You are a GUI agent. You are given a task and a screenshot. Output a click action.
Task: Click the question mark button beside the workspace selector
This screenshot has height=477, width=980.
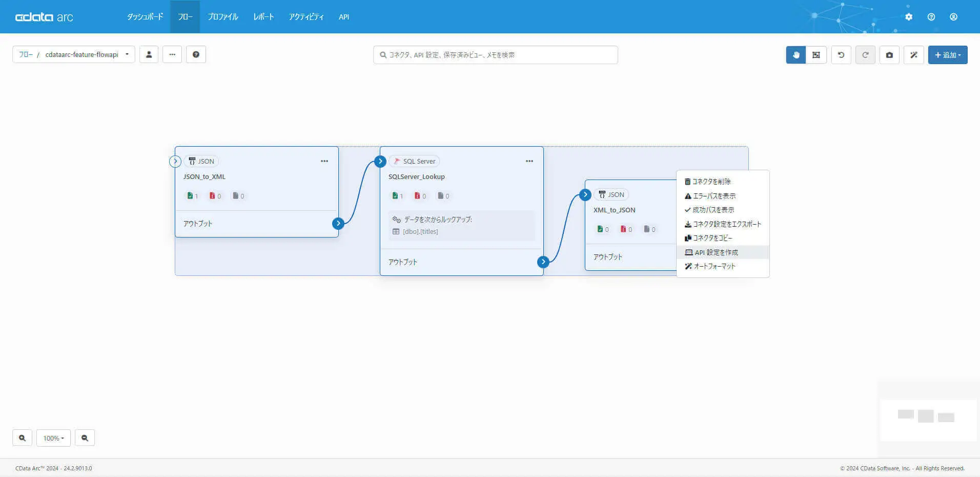[196, 54]
